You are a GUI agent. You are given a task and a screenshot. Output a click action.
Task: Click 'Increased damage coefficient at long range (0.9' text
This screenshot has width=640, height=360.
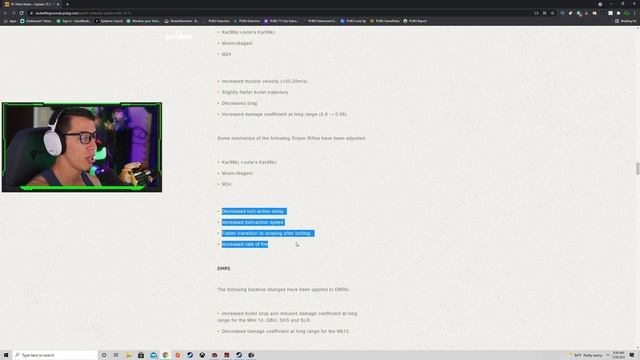[284, 114]
